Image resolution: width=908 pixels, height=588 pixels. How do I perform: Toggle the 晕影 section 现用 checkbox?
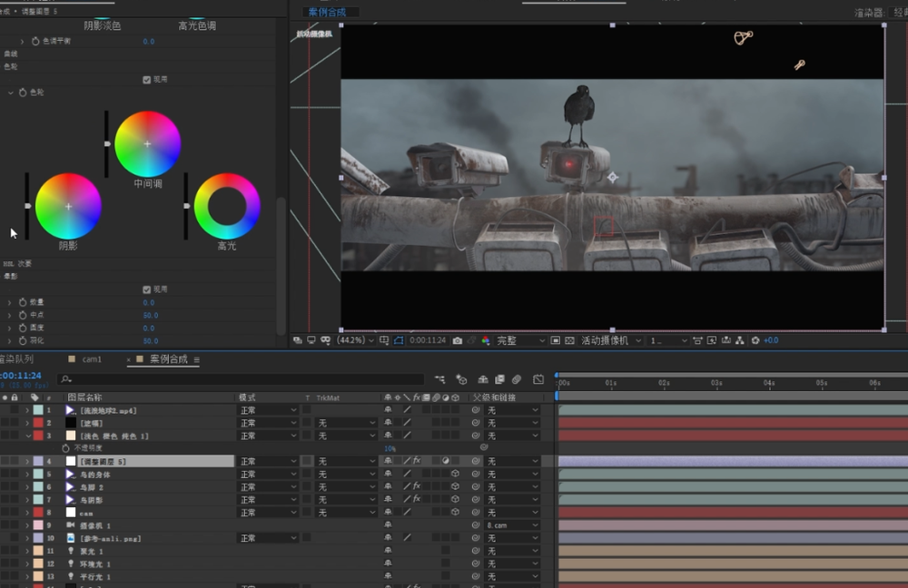pyautogui.click(x=147, y=289)
